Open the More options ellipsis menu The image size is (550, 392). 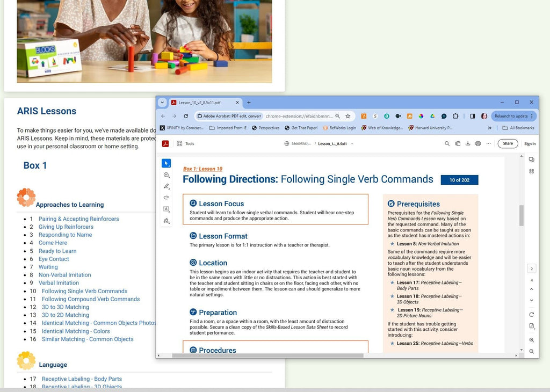(488, 143)
